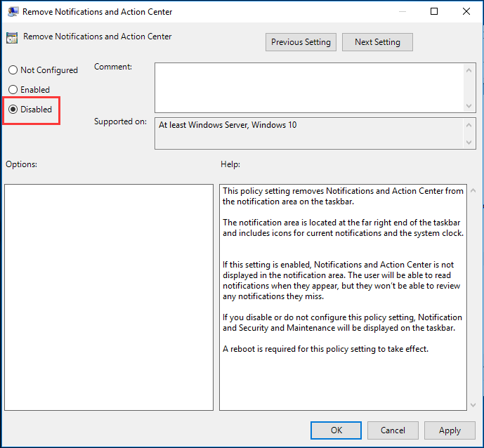Image resolution: width=484 pixels, height=448 pixels.
Task: Click the Cancel button
Action: 393,430
